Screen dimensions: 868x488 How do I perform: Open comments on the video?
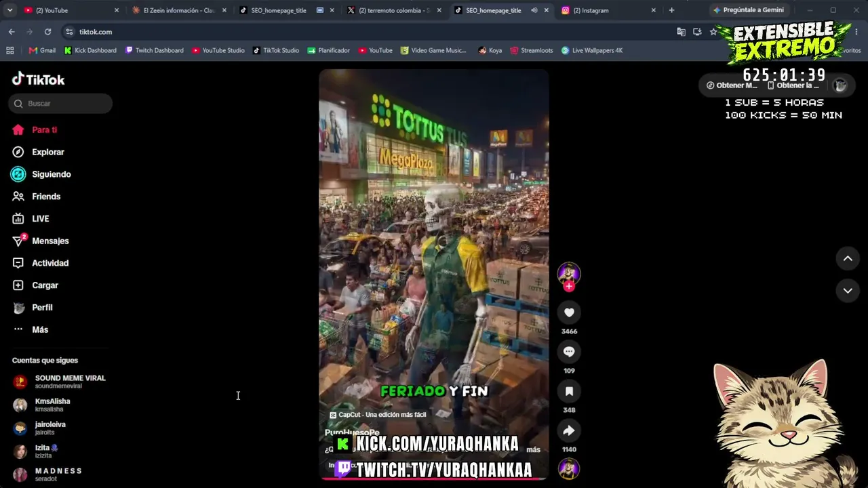click(569, 352)
